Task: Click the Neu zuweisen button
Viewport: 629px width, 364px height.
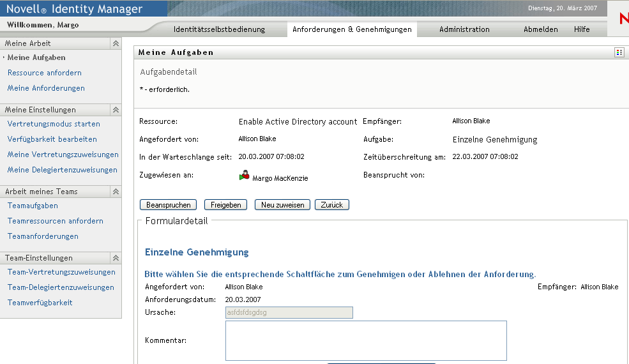Action: pos(282,205)
